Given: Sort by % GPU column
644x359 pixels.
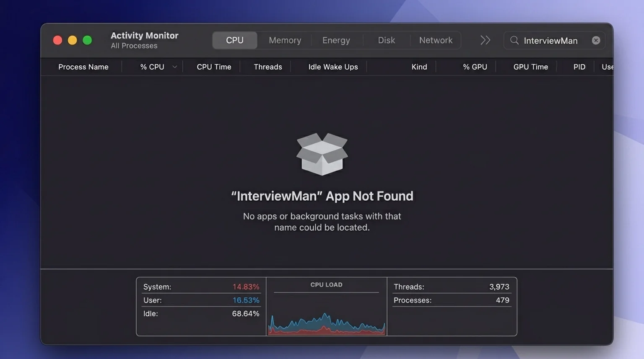Looking at the screenshot, I should click(475, 67).
